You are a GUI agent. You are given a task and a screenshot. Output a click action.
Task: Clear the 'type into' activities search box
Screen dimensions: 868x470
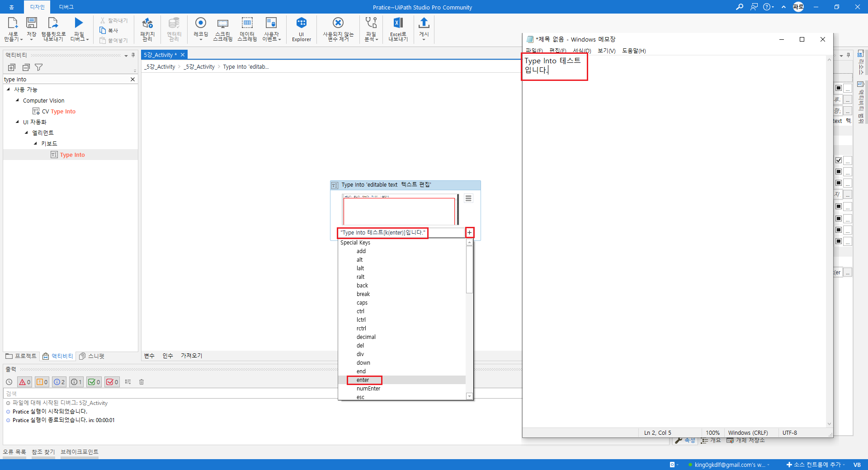pos(132,79)
